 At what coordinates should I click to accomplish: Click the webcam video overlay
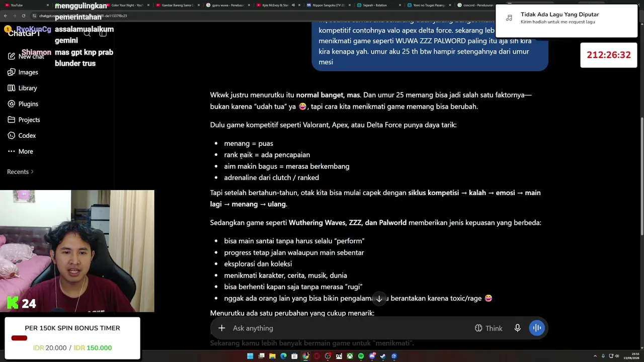pyautogui.click(x=77, y=251)
